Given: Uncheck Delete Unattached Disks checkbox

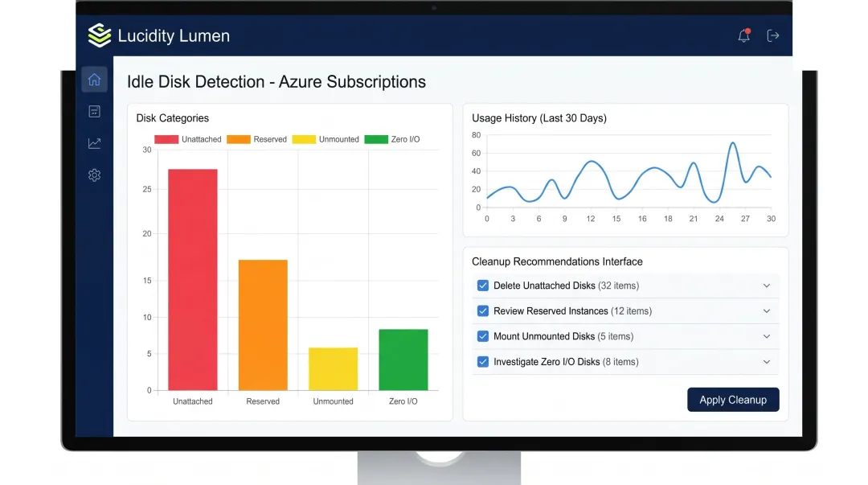Looking at the screenshot, I should tap(483, 286).
